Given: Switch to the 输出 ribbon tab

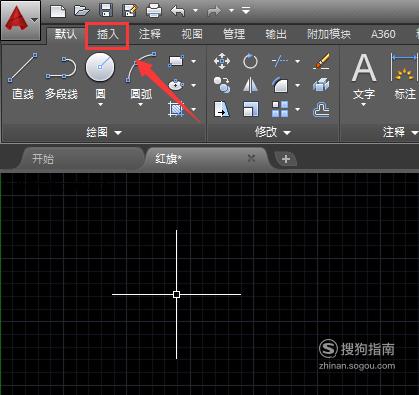Looking at the screenshot, I should coord(276,34).
